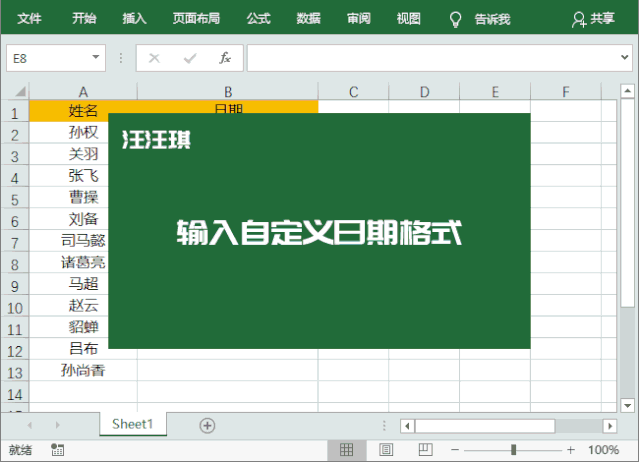The height and width of the screenshot is (462, 639).
Task: Switch to Page Break Preview icon
Action: (x=425, y=449)
